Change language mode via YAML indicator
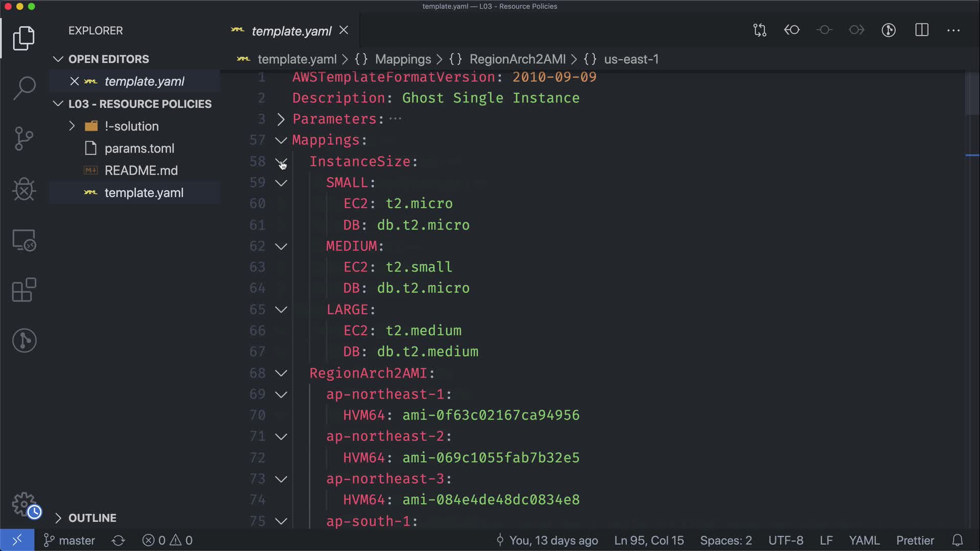 (864, 540)
